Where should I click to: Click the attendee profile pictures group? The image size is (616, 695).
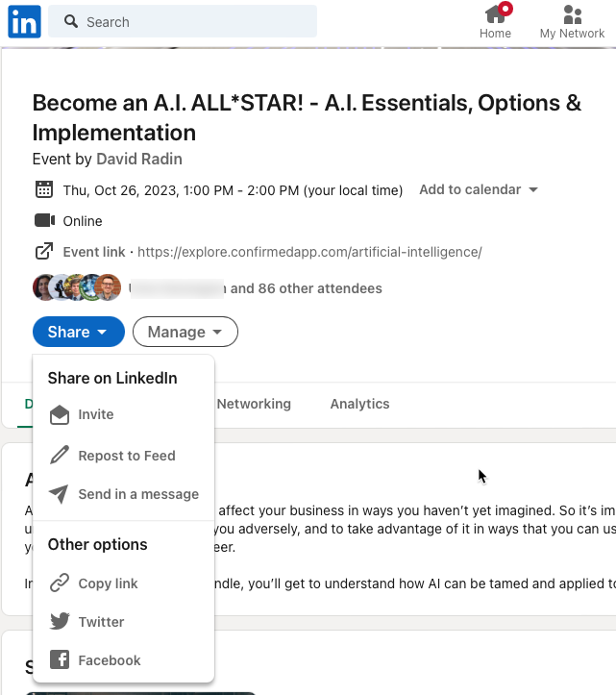tap(77, 287)
